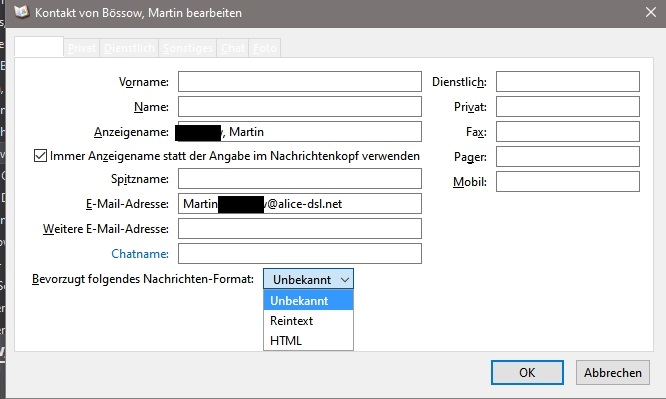
Task: Focus the Vorname input field
Action: tap(299, 82)
